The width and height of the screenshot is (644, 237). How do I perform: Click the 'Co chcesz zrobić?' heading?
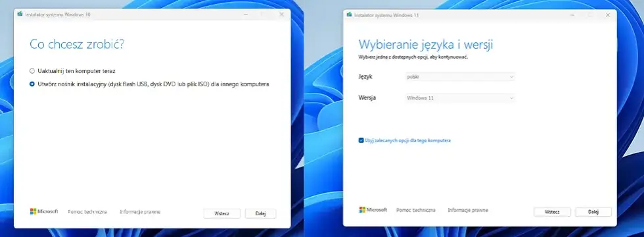[x=77, y=45]
